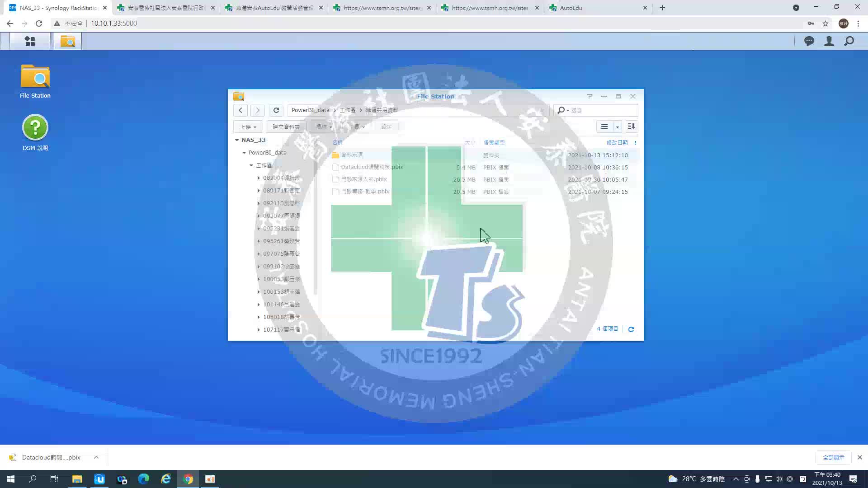The image size is (868, 488).
Task: Select the 100153 folder in tree
Action: [282, 292]
